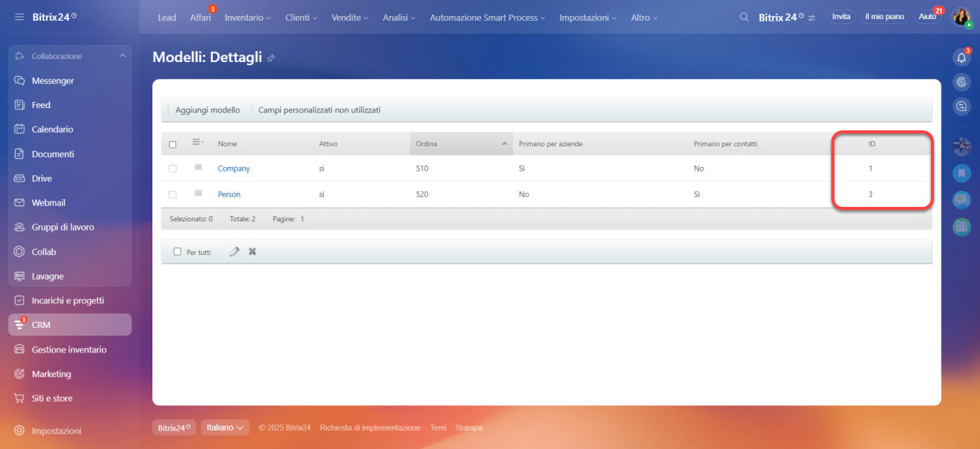Toggle the select-all checkbox in header
This screenshot has height=449, width=980.
(172, 144)
